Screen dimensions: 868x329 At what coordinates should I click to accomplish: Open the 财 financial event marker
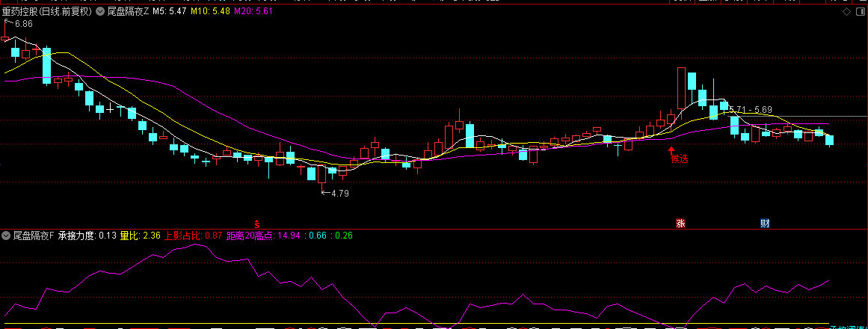765,224
